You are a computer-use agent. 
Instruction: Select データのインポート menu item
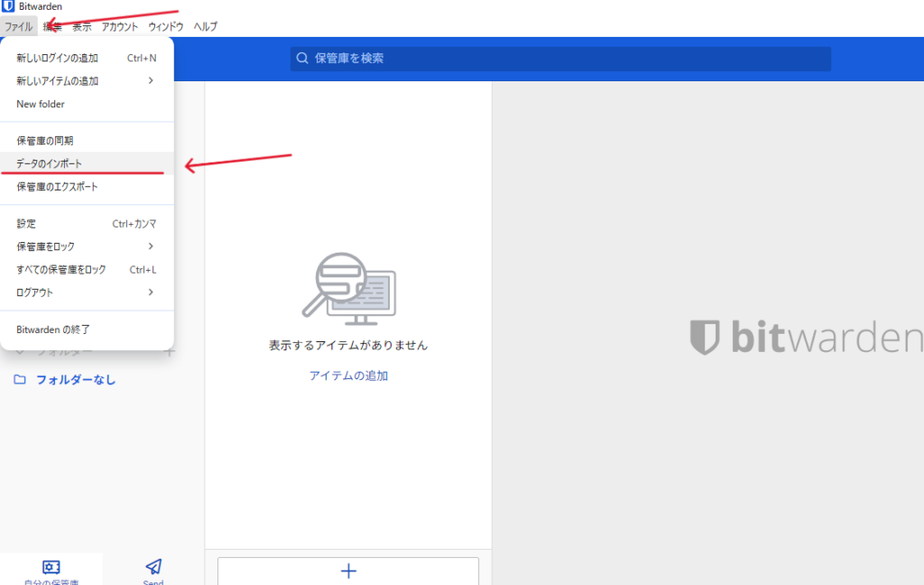pos(87,163)
